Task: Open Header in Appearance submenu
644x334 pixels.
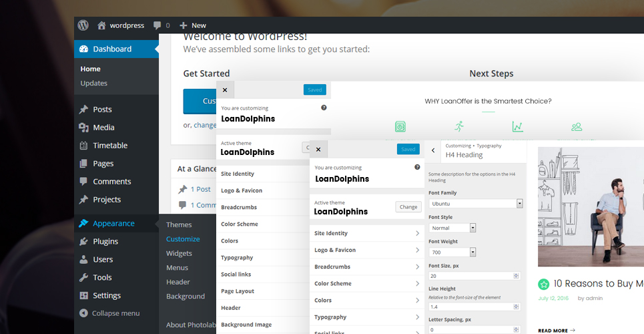Action: (x=178, y=282)
